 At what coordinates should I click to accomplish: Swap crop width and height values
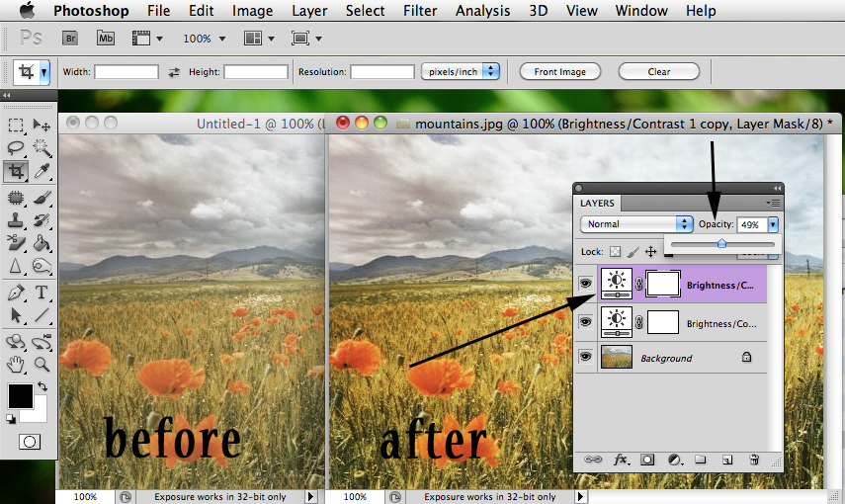(174, 72)
